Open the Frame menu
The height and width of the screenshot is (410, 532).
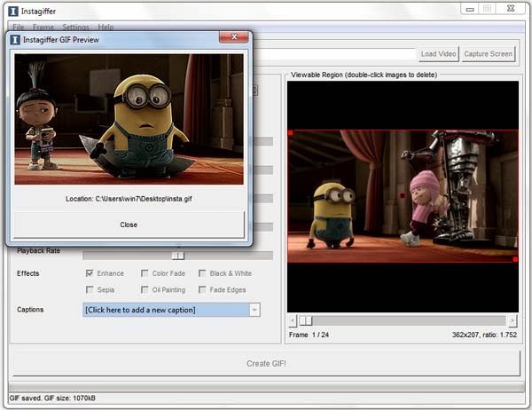43,27
